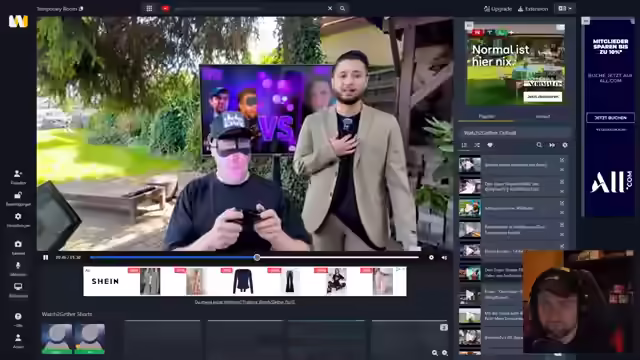640x360 pixels.
Task: Open Berechtigungen lock icon in sidebar
Action: [x=18, y=196]
